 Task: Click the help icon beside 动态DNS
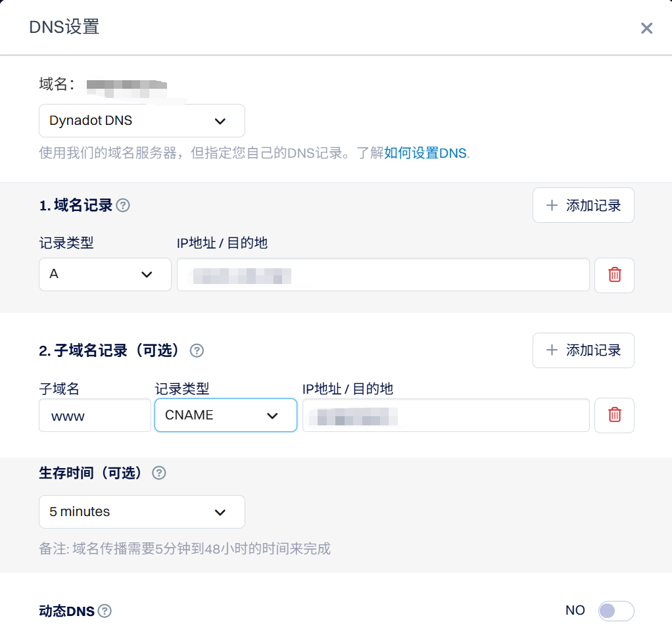[105, 611]
